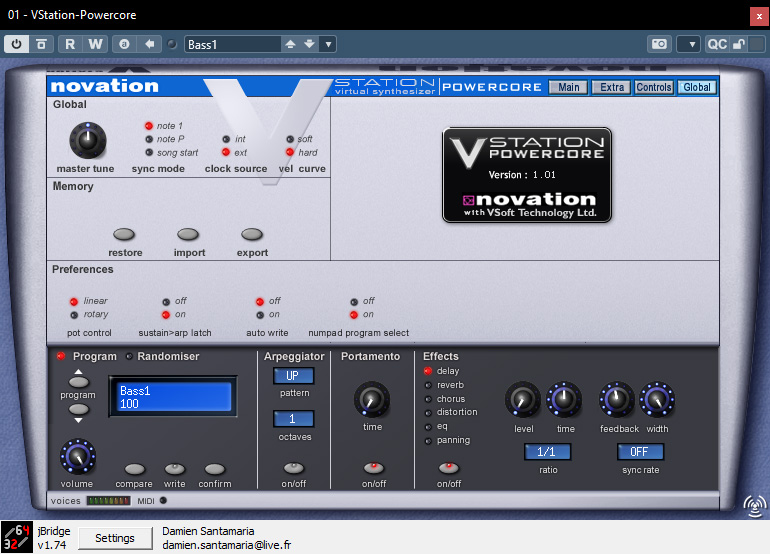Viewport: 770px width, 554px height.
Task: Toggle portamento on/off button
Action: 373,468
